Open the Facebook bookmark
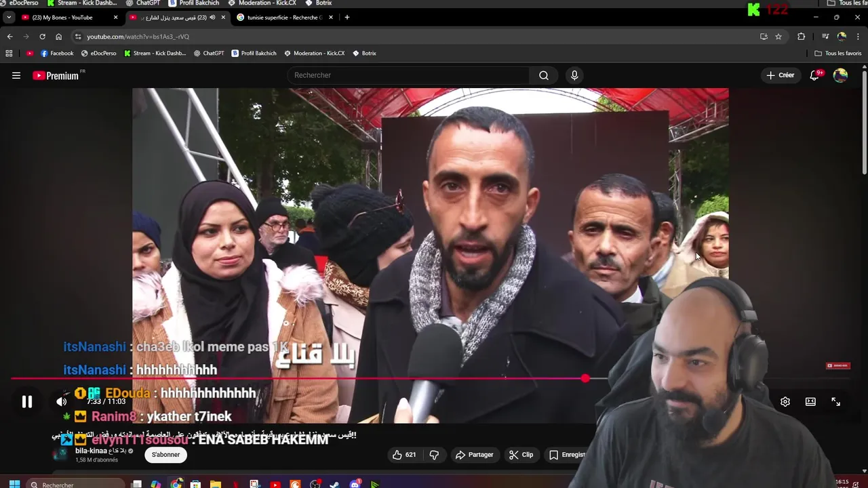Image resolution: width=868 pixels, height=488 pixels. (x=57, y=53)
